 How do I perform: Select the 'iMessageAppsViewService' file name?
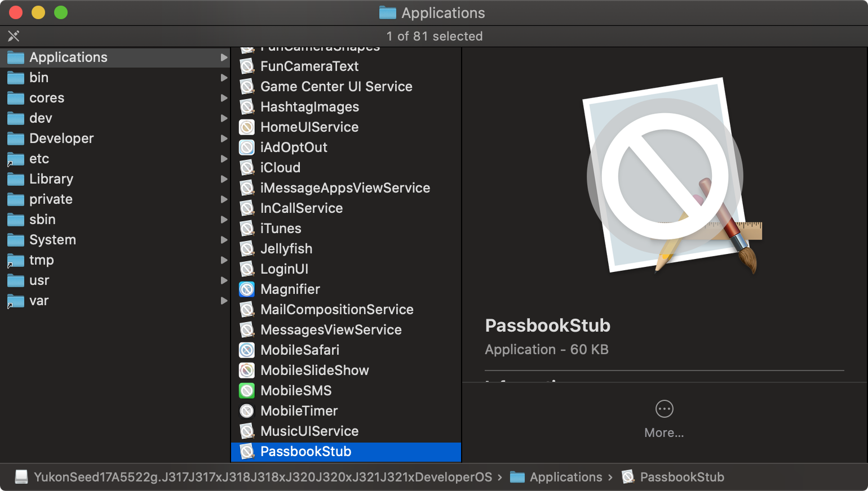345,188
